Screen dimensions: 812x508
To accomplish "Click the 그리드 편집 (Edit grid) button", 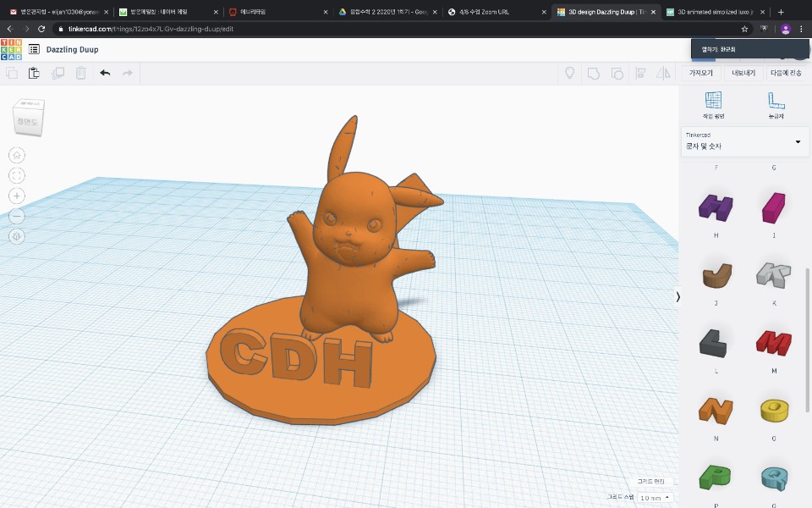I will (x=651, y=482).
